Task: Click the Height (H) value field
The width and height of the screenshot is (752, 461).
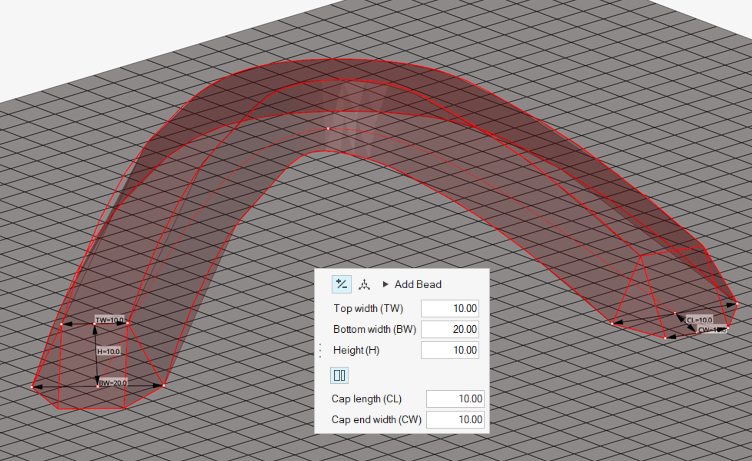Action: (451, 350)
